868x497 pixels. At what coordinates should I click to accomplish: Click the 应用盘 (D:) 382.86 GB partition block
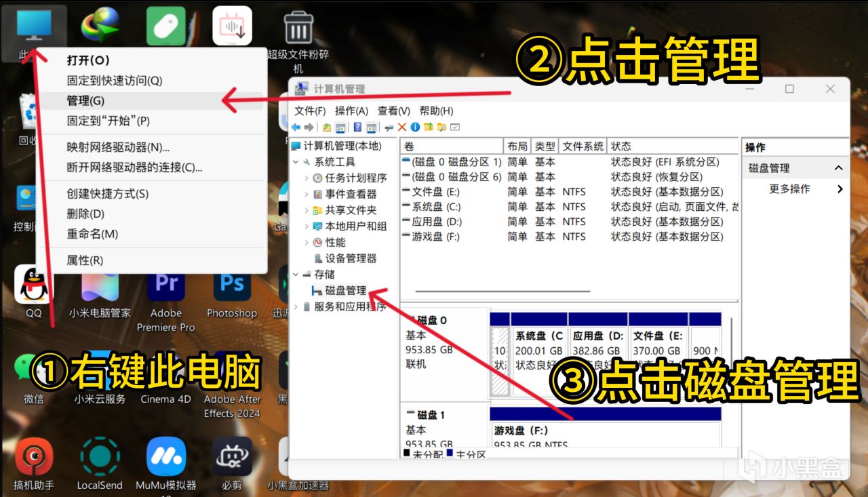(x=597, y=354)
